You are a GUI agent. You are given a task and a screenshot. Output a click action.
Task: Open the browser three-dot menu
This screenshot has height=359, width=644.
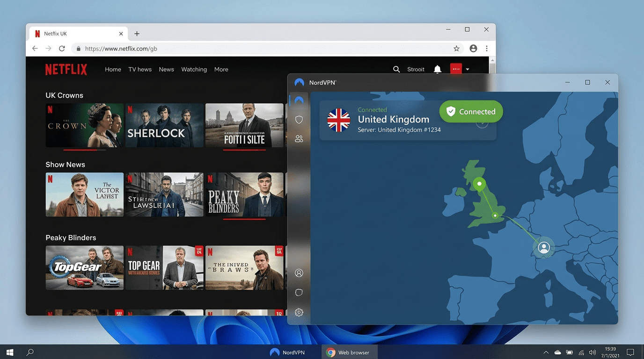click(487, 49)
